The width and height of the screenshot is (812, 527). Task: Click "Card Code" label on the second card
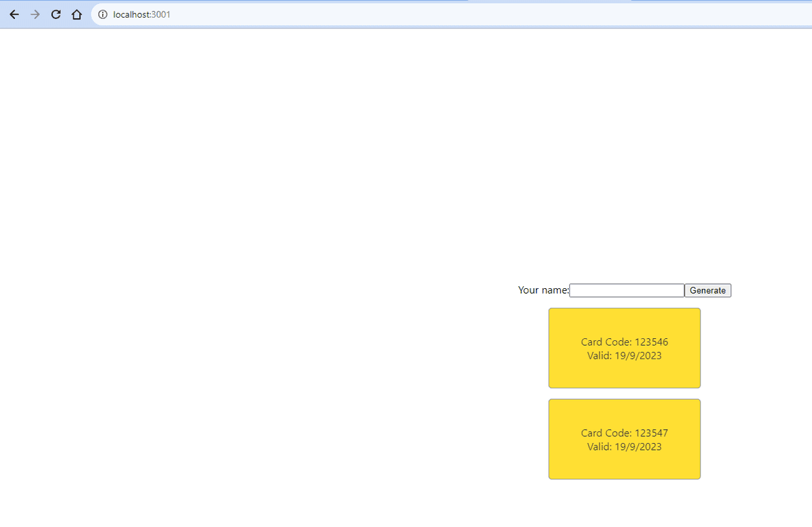click(606, 433)
